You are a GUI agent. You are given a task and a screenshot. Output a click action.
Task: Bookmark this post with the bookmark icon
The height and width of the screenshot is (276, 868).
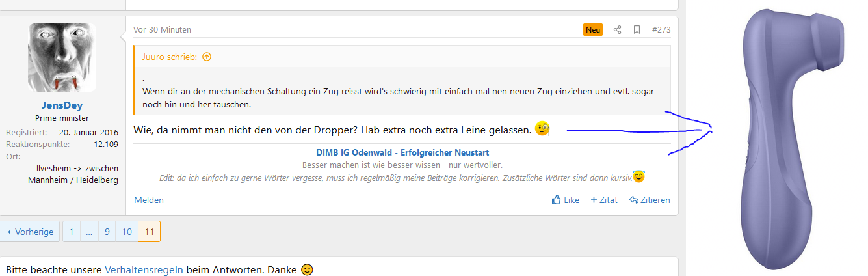tap(637, 30)
